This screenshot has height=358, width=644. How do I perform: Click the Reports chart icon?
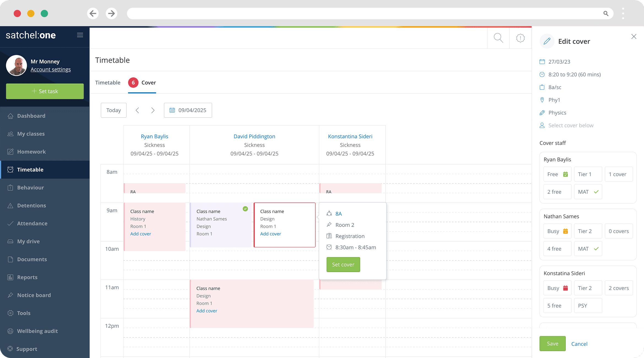click(x=10, y=277)
